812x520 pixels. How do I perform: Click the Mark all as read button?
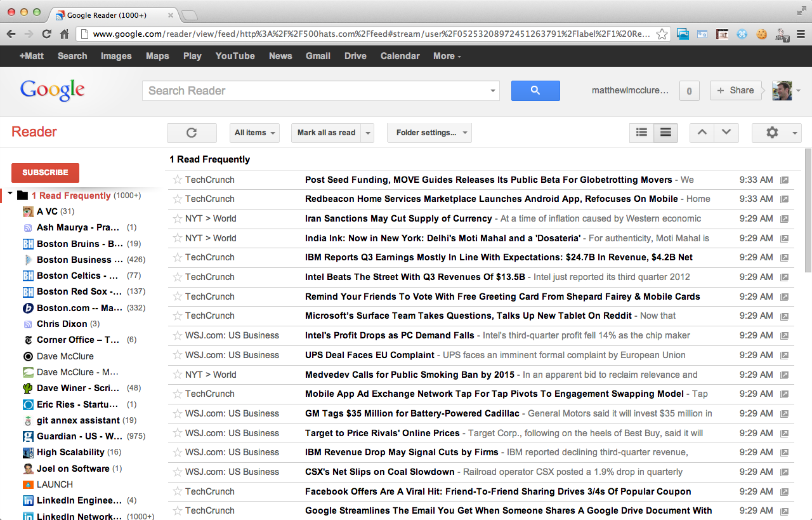326,133
